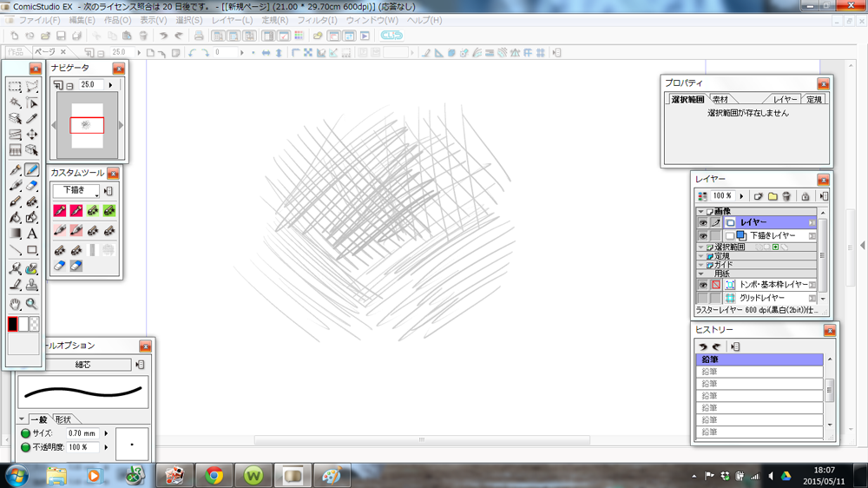This screenshot has width=868, height=488.
Task: Select the eraser tool in toolbox
Action: pyautogui.click(x=32, y=186)
